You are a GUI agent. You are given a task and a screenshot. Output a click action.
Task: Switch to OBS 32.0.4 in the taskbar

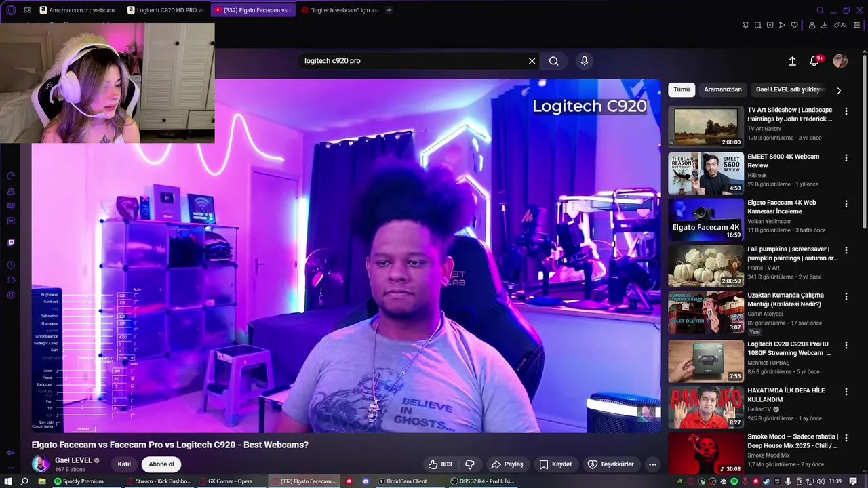tap(484, 481)
